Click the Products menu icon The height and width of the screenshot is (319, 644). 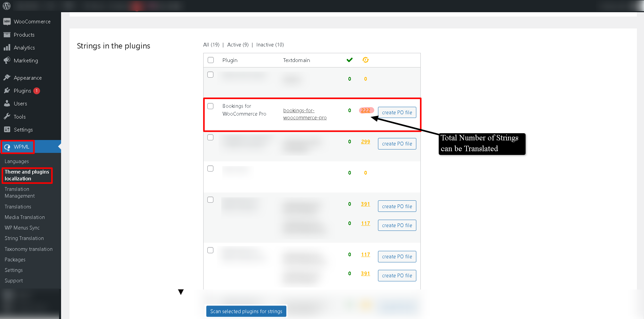pos(7,35)
